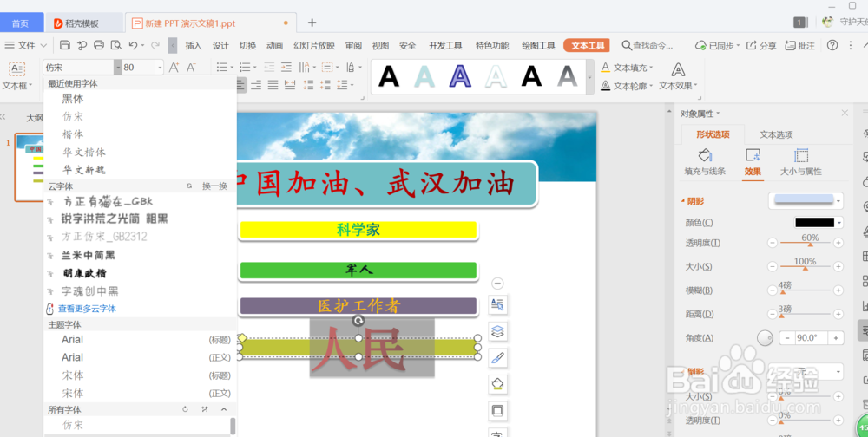The width and height of the screenshot is (868, 437).
Task: Click the Comment (批注) button
Action: (800, 45)
